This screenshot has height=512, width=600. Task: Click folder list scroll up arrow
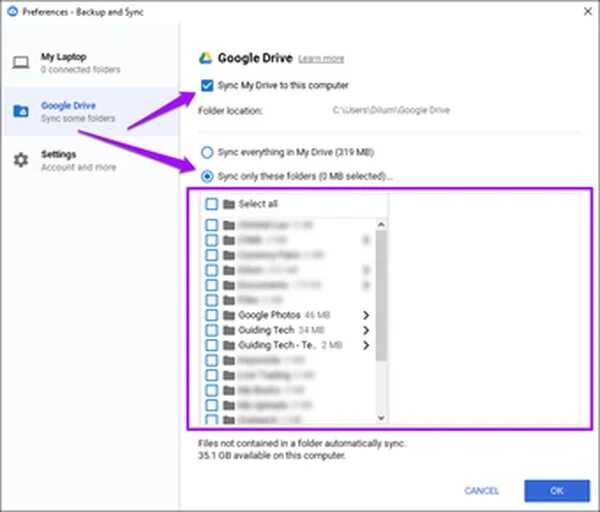coord(381,225)
